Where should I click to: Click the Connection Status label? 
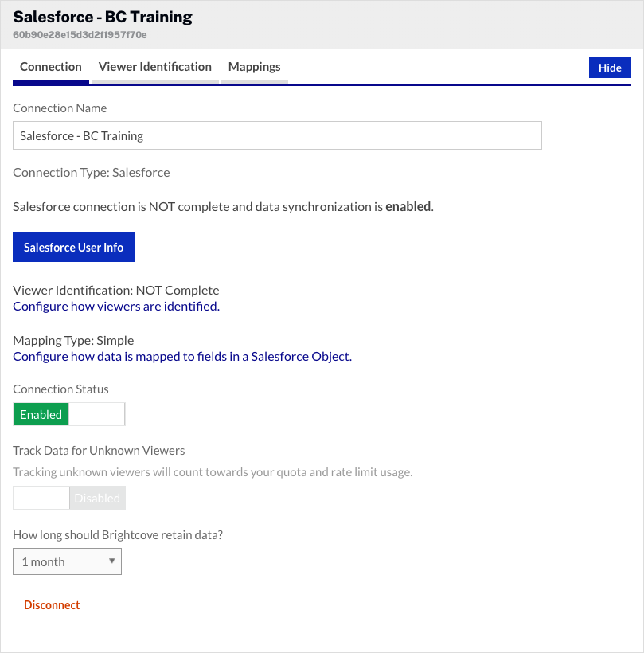(60, 389)
